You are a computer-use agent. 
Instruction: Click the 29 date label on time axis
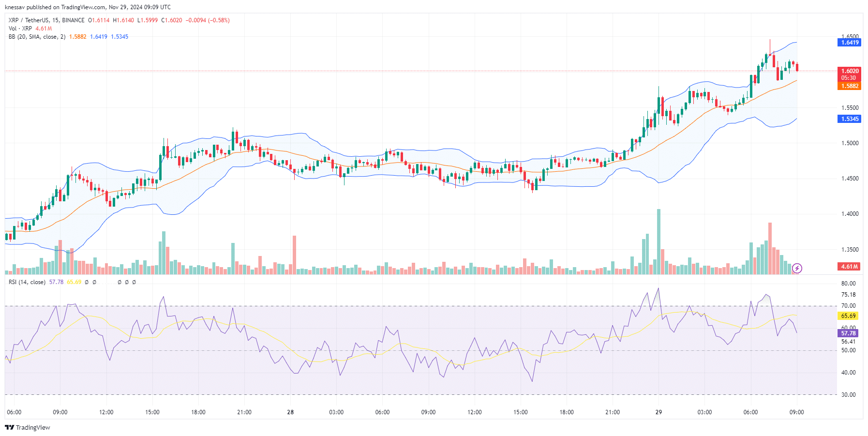tap(658, 412)
